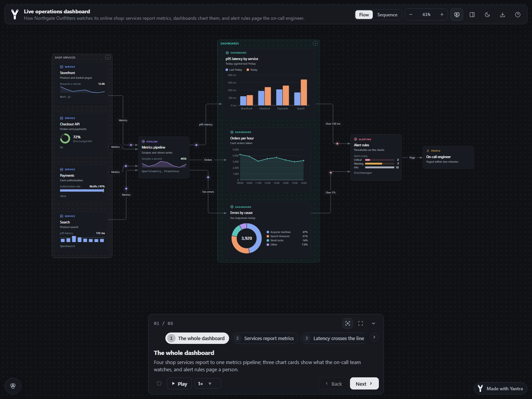Click the Orders per hour chart title
Image resolution: width=532 pixels, height=399 pixels.
242,138
